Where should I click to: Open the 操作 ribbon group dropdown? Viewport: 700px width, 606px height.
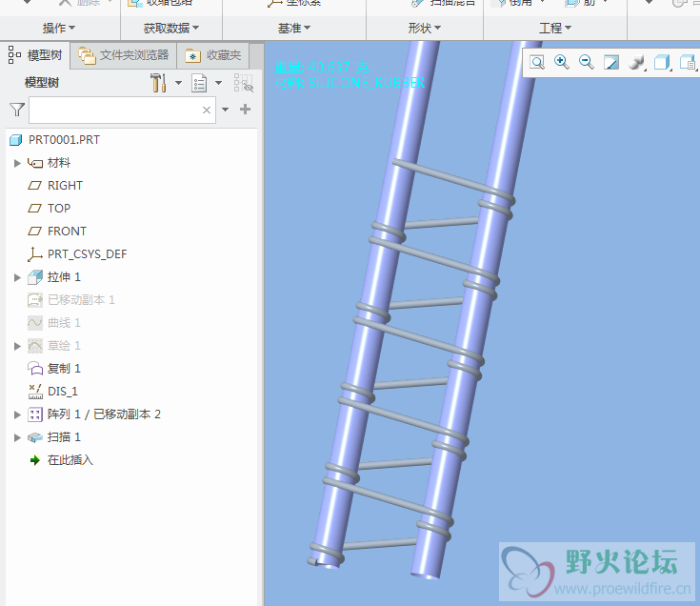click(59, 29)
